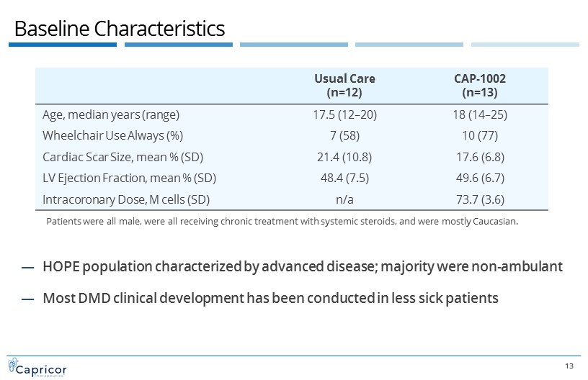Click the middle blue bar under title
The width and height of the screenshot is (588, 380).
click(293, 45)
